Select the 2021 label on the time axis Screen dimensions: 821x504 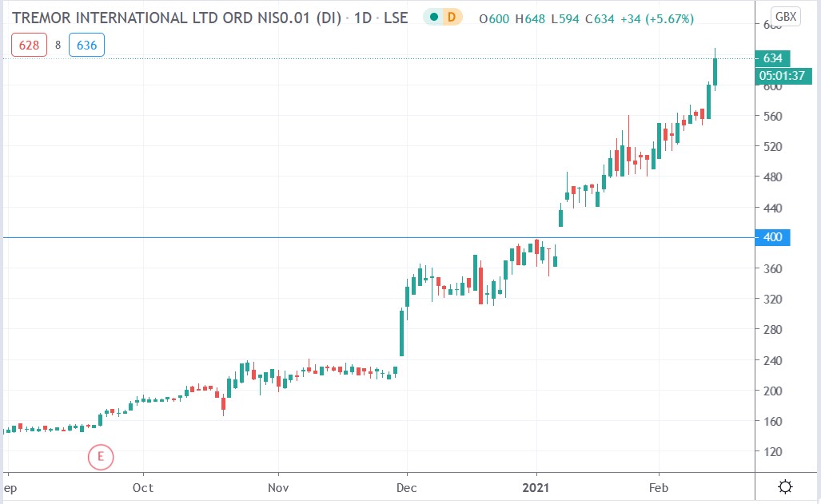537,487
